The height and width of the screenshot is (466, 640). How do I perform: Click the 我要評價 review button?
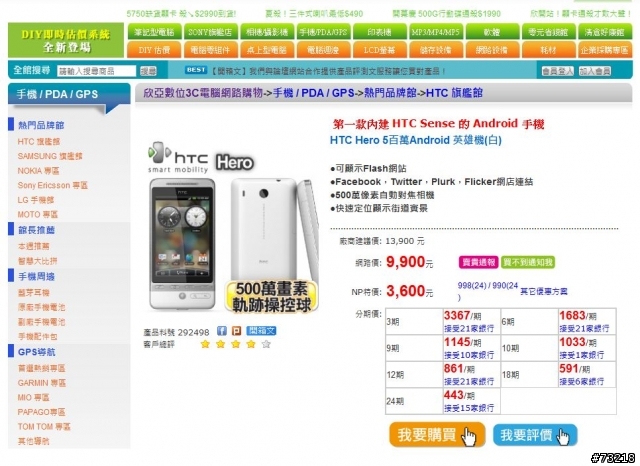[535, 435]
